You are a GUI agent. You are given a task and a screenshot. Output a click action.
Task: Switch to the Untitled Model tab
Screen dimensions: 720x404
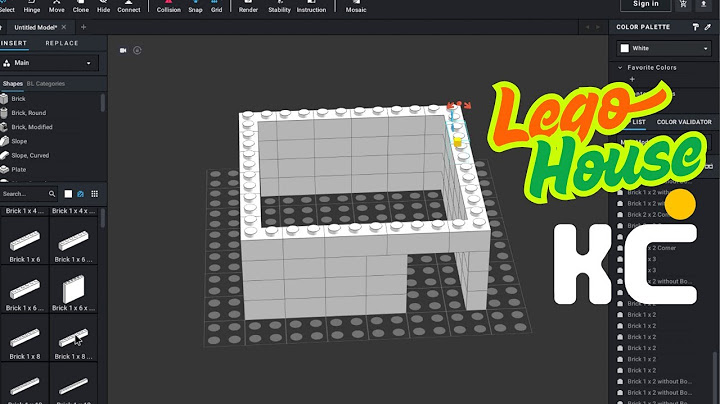pos(35,28)
